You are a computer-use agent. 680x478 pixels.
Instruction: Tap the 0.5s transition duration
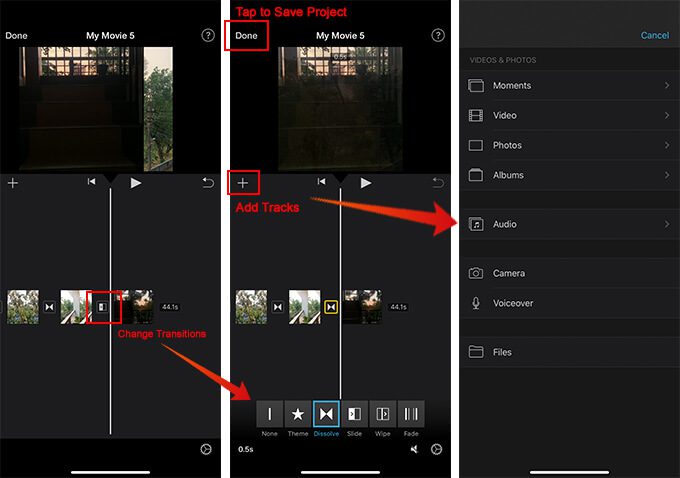point(245,449)
